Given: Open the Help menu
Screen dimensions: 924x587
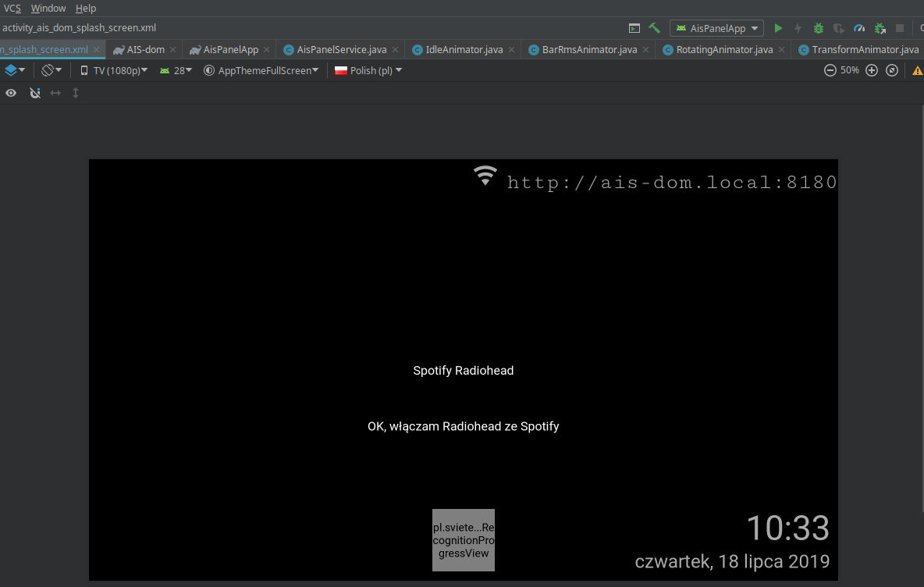Looking at the screenshot, I should click(85, 9).
